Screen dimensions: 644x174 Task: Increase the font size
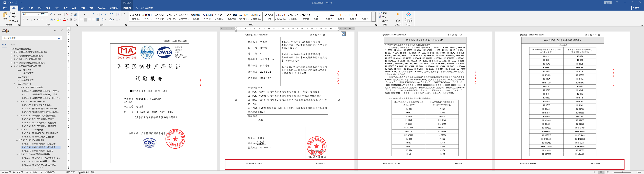point(50,14)
